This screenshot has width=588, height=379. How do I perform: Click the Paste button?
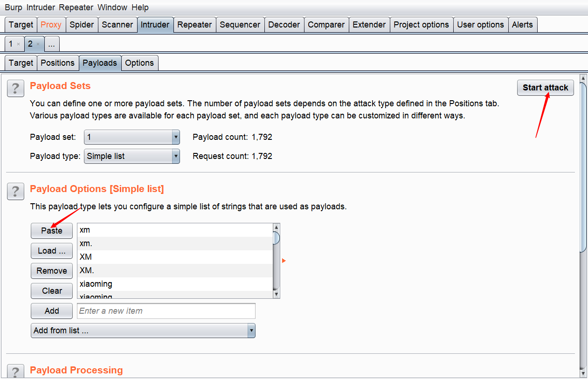click(x=52, y=231)
